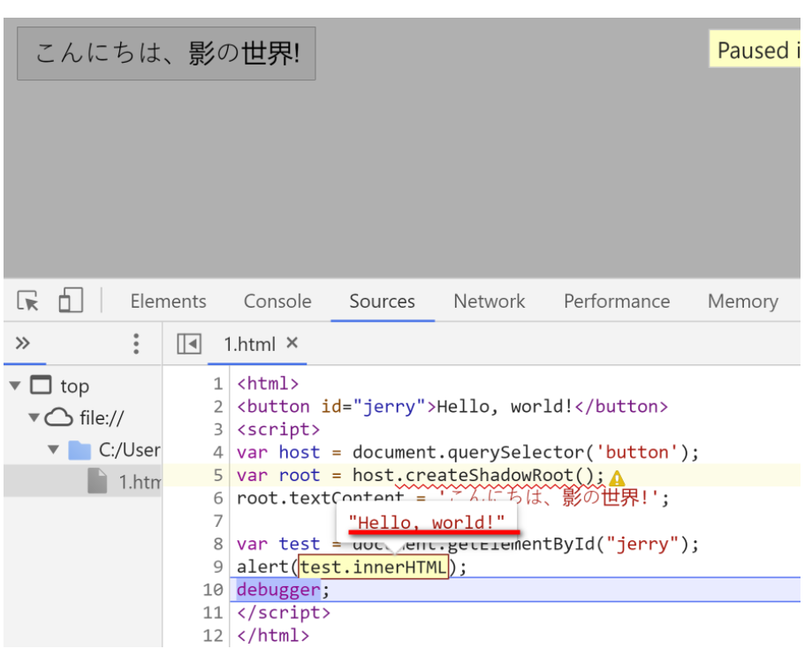Image resolution: width=812 pixels, height=649 pixels.
Task: Switch to the Performance tab
Action: tap(617, 302)
